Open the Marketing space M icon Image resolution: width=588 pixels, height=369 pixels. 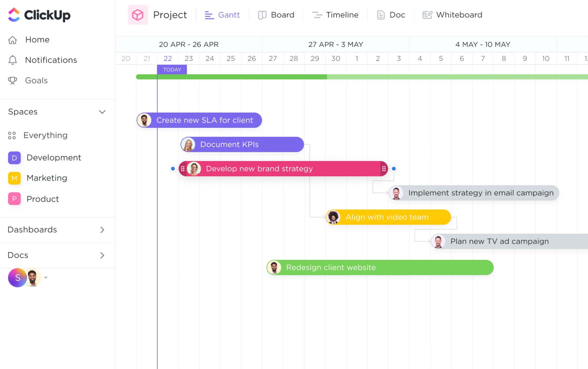coord(14,178)
